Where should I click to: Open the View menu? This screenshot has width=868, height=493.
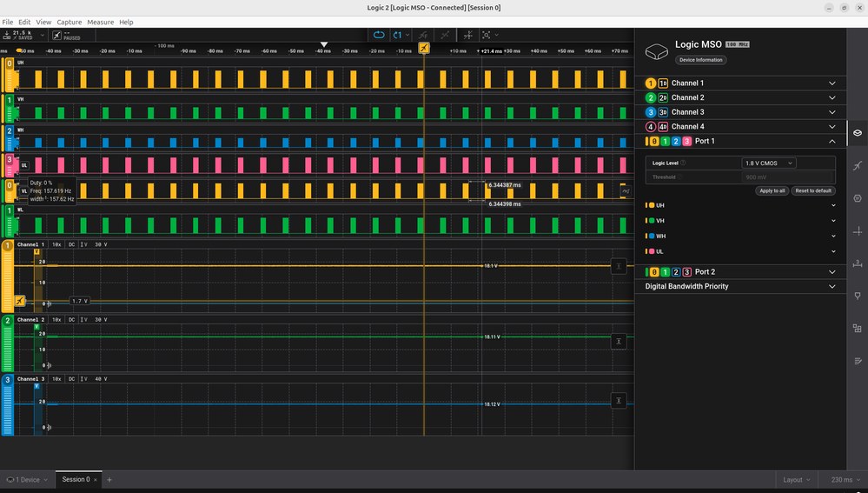pyautogui.click(x=43, y=22)
